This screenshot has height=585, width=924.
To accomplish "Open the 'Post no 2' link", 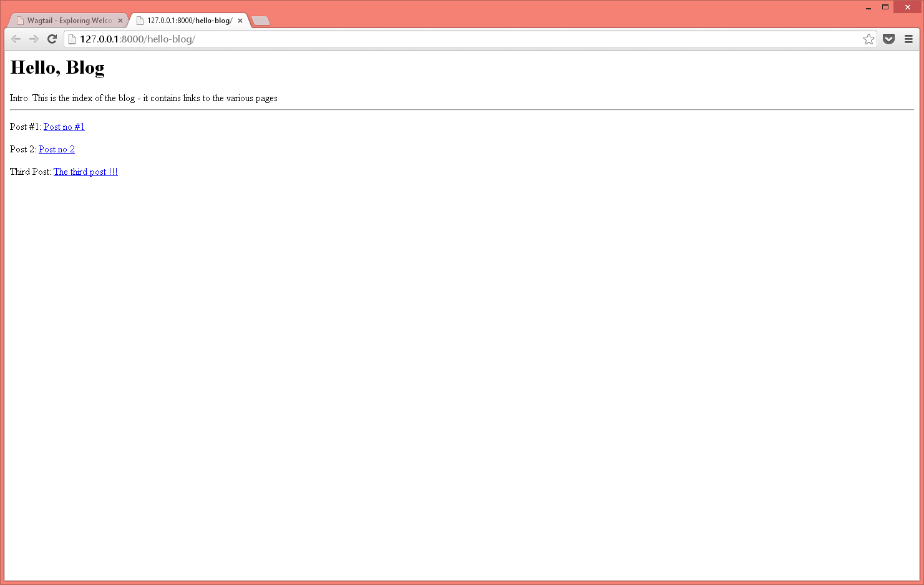I will (x=57, y=149).
